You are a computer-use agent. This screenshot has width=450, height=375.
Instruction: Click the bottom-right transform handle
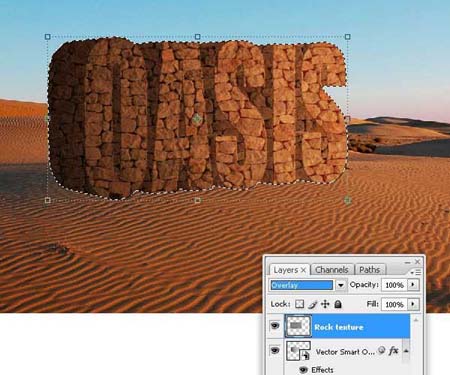(347, 200)
